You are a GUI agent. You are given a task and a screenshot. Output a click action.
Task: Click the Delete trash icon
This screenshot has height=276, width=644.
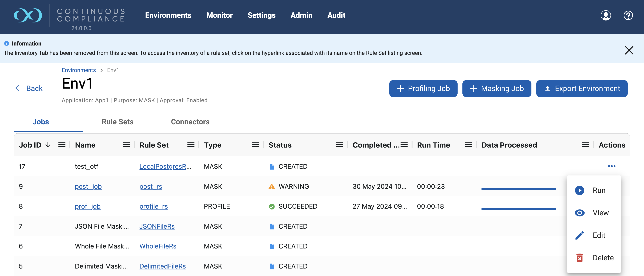coord(579,257)
